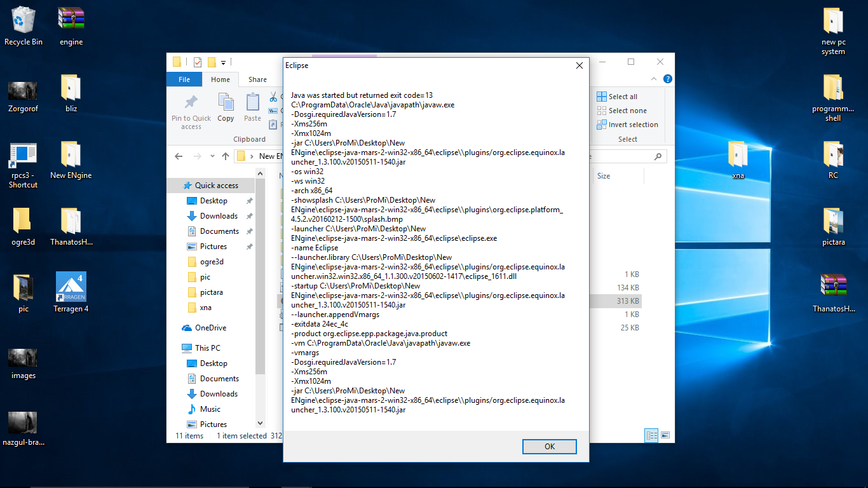
Task: Close the Eclipse error dialog
Action: pos(579,65)
